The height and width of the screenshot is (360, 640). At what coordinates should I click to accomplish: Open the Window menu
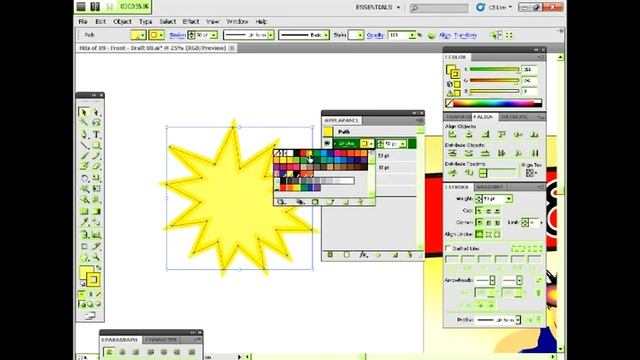pyautogui.click(x=237, y=22)
